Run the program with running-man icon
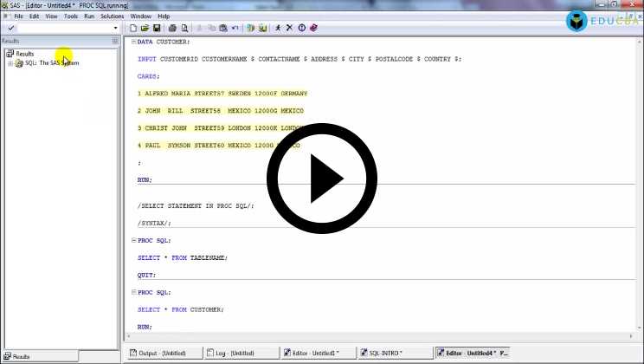644x364 pixels. (277, 28)
